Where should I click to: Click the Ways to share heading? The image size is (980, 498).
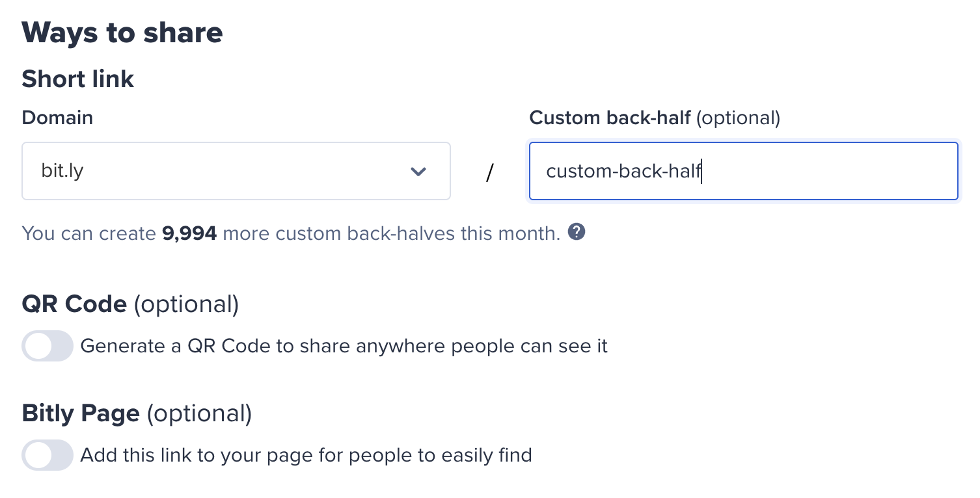(122, 32)
